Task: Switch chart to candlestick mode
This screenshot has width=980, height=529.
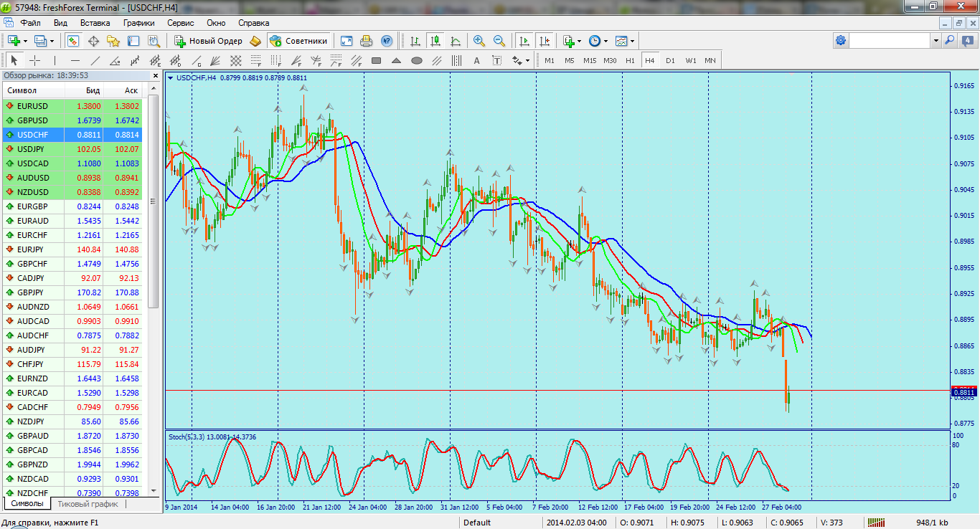Action: (x=435, y=41)
